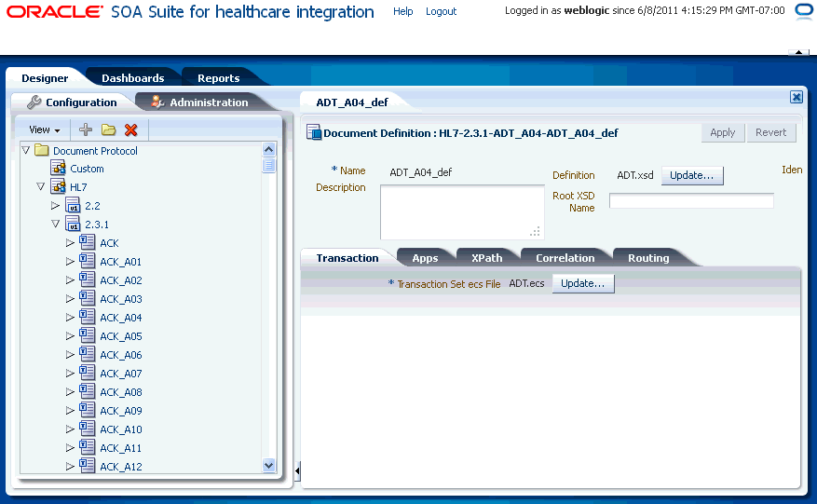This screenshot has height=504, width=817.
Task: Collapse the 2.3.1 version node
Action: tap(56, 224)
